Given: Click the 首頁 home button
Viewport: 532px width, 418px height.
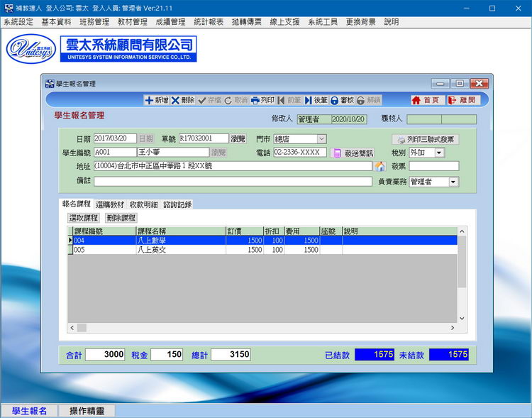Looking at the screenshot, I should click(x=426, y=100).
